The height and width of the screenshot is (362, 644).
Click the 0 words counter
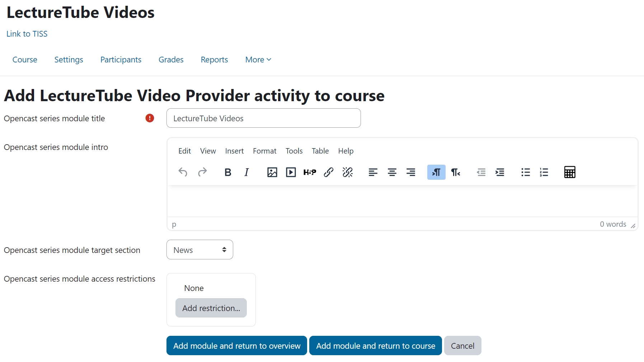613,224
